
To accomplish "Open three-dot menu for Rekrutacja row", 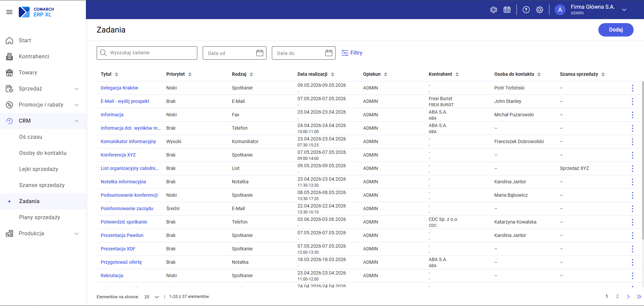I will pyautogui.click(x=633, y=276).
